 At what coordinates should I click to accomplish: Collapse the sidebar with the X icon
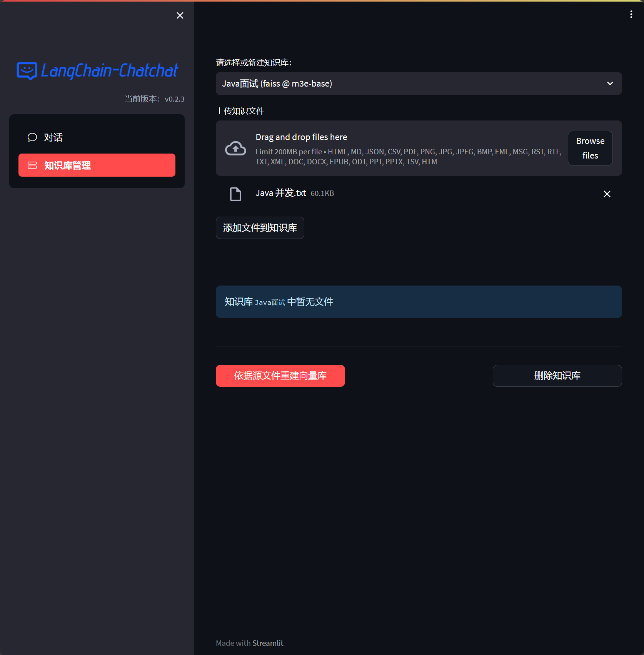[x=180, y=15]
